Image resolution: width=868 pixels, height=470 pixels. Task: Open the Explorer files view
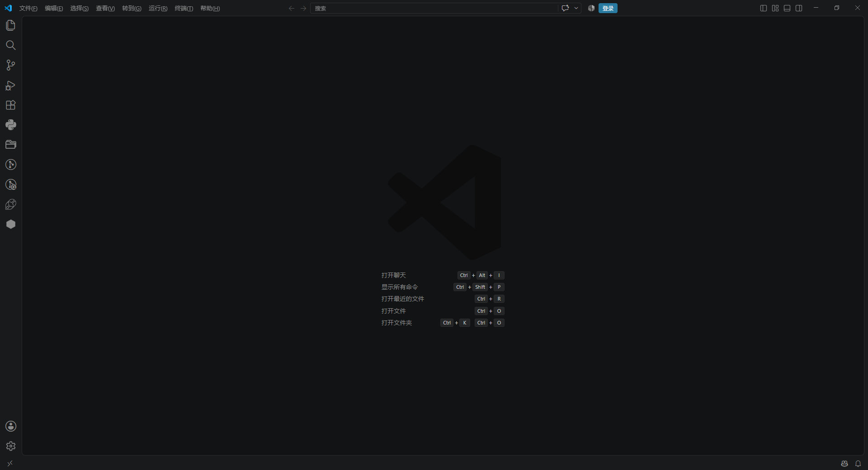point(11,25)
